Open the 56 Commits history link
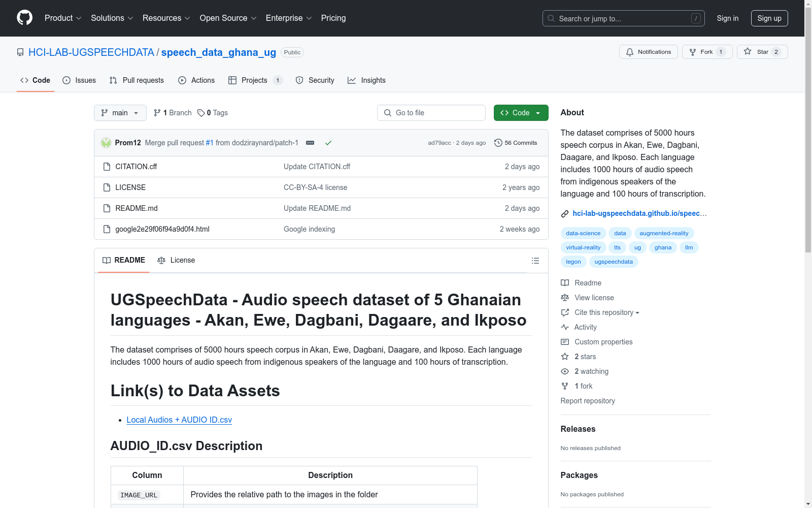812x508 pixels. 516,143
